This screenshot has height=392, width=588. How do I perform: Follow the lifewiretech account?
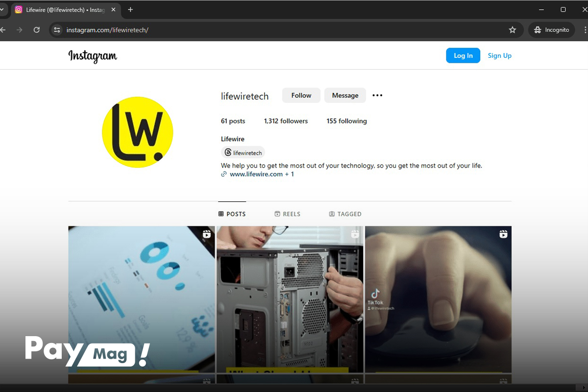[x=301, y=96]
